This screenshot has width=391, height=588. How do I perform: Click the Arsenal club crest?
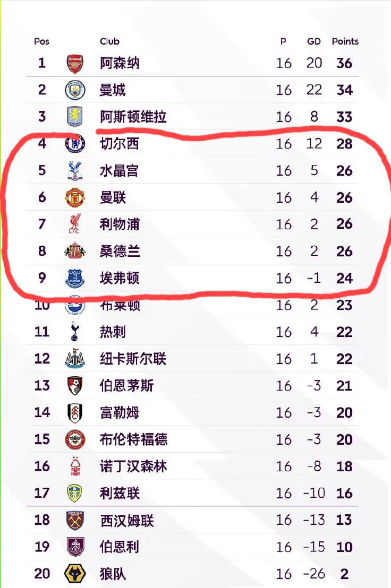point(75,63)
